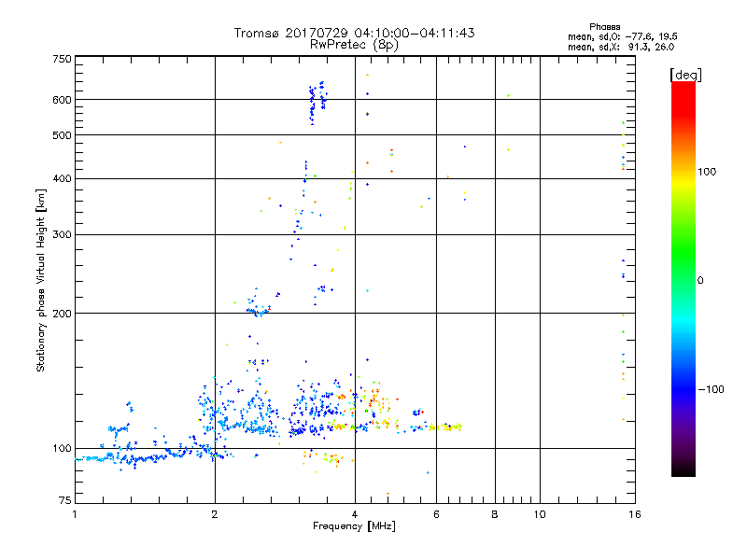The width and height of the screenshot is (747, 560).
Task: Click the x-axis tick label '6'
Action: pyautogui.click(x=436, y=514)
